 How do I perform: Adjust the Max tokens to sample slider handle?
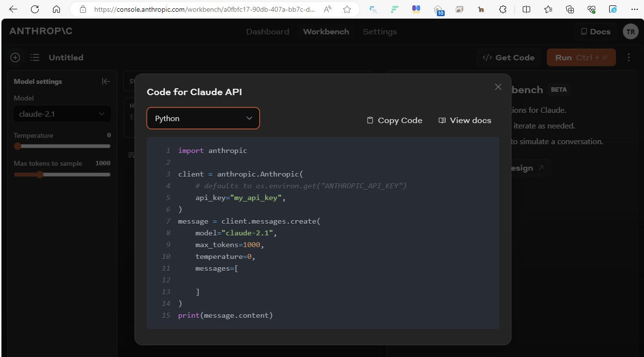40,174
